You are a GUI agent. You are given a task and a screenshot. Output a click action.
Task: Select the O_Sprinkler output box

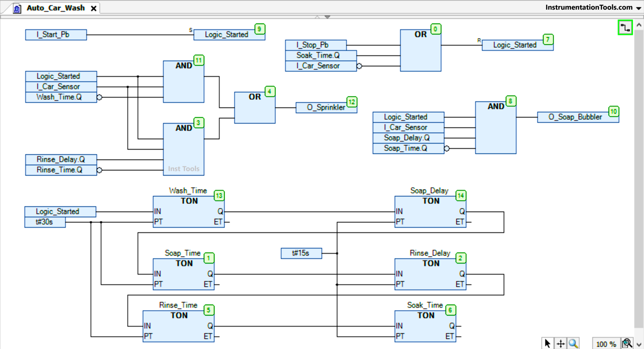coord(326,107)
